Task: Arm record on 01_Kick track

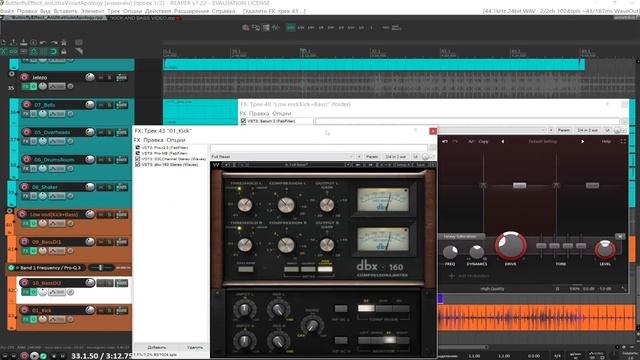Action: [x=24, y=310]
